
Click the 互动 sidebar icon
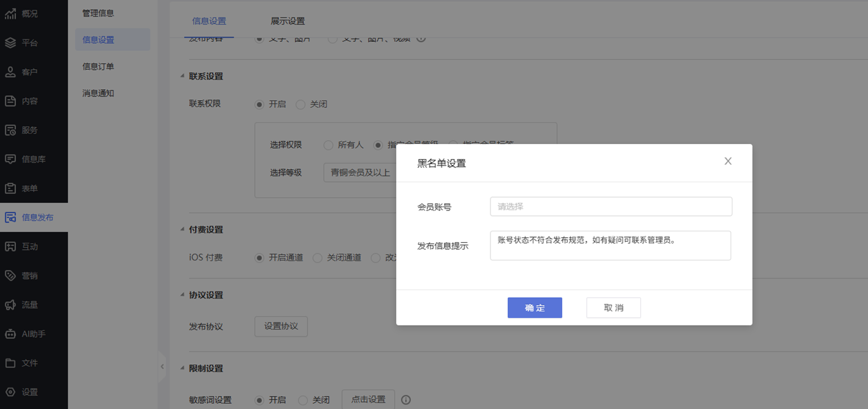10,246
